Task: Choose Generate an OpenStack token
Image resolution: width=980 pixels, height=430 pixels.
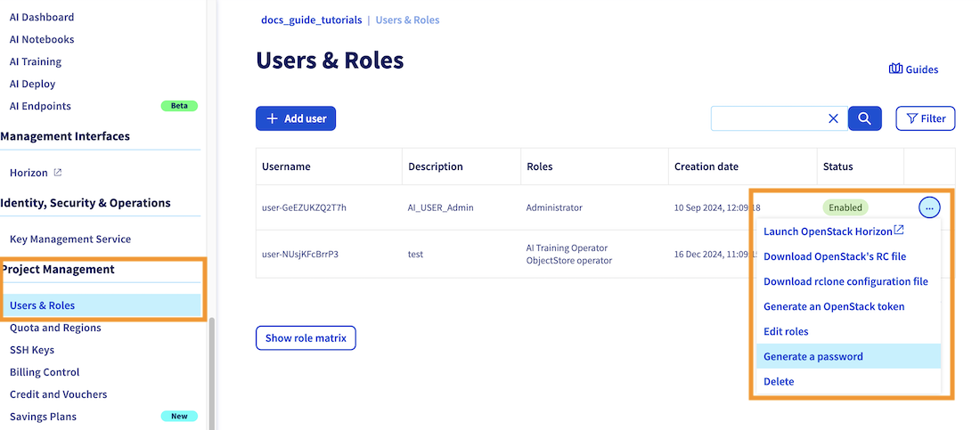Action: [x=834, y=306]
